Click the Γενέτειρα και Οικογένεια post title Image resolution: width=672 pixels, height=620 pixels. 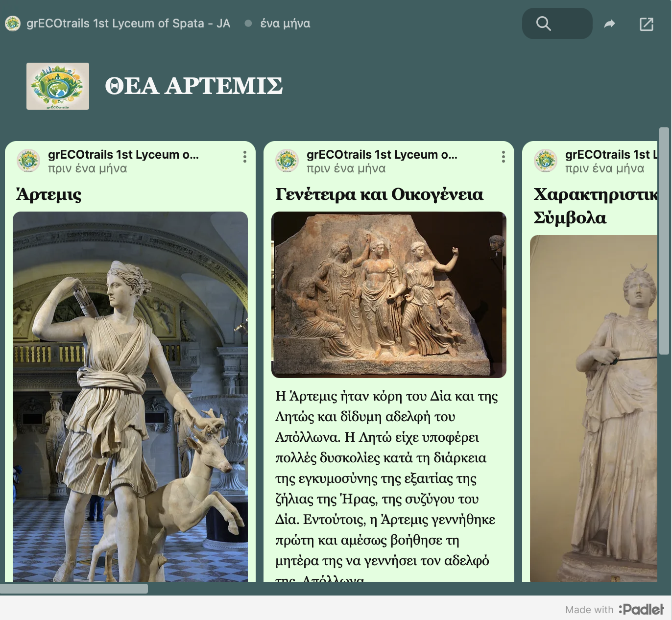379,194
